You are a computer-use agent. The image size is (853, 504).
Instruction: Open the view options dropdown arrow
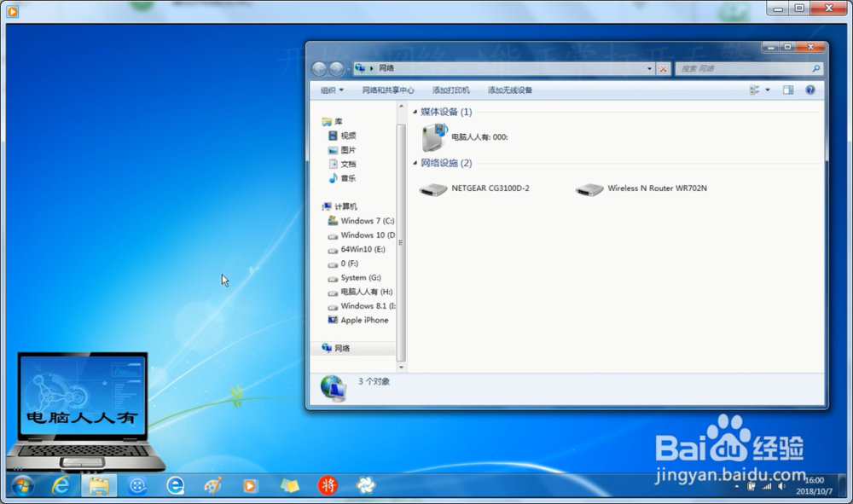[x=768, y=90]
